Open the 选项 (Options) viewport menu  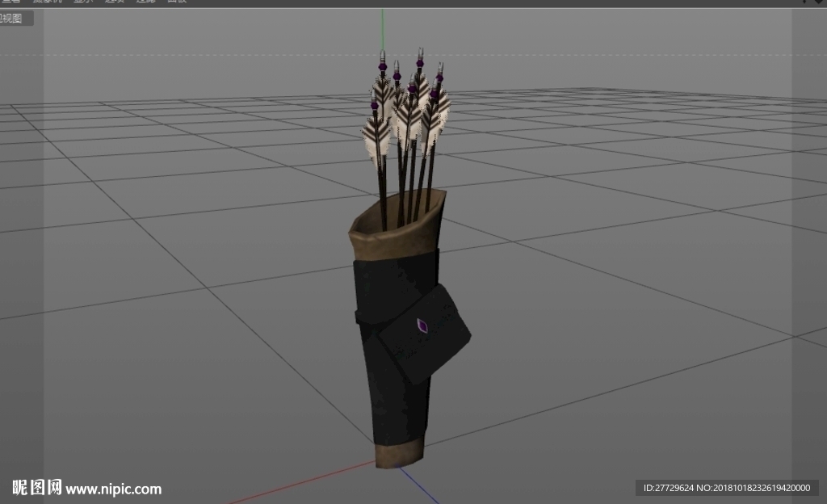(x=114, y=1)
